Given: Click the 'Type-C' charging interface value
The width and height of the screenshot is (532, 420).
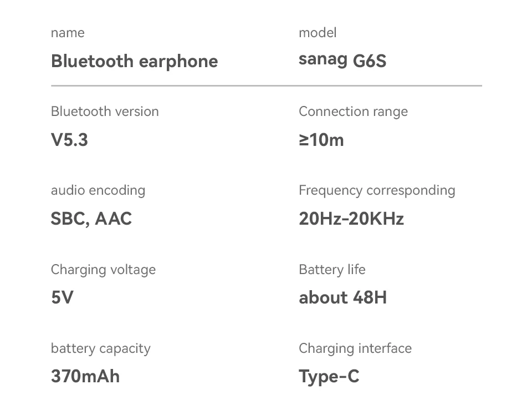Looking at the screenshot, I should point(329,376).
